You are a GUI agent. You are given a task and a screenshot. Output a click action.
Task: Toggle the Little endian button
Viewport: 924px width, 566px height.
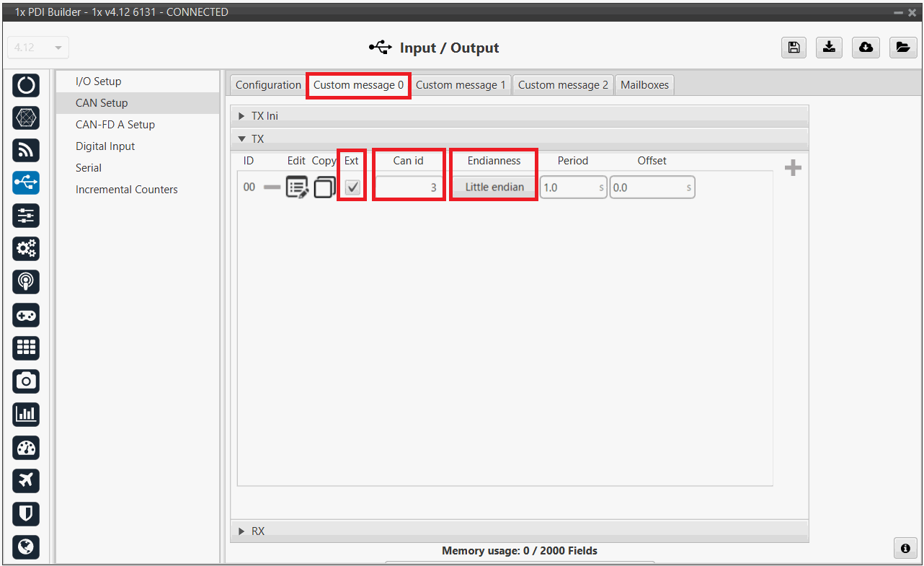tap(494, 187)
